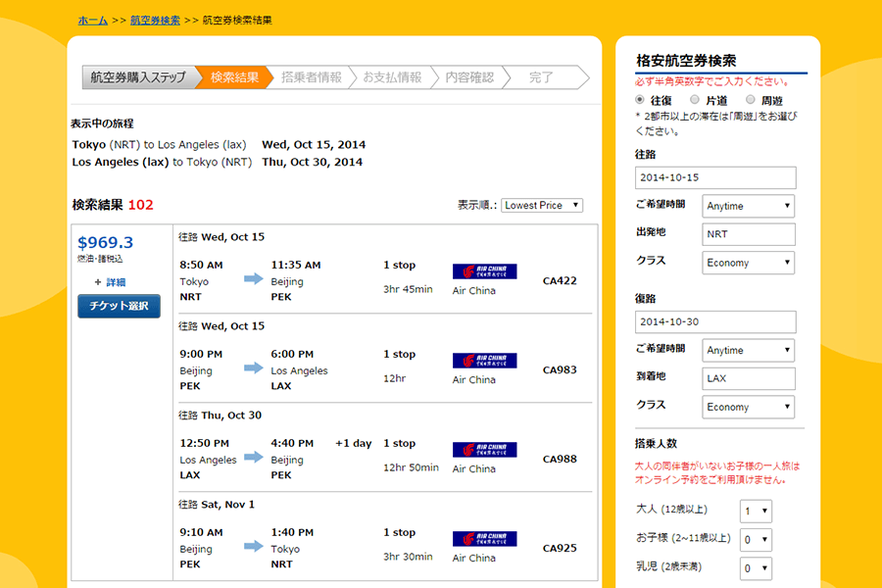
Task: Click the 搭乗者情報 step tab
Action: click(x=311, y=77)
